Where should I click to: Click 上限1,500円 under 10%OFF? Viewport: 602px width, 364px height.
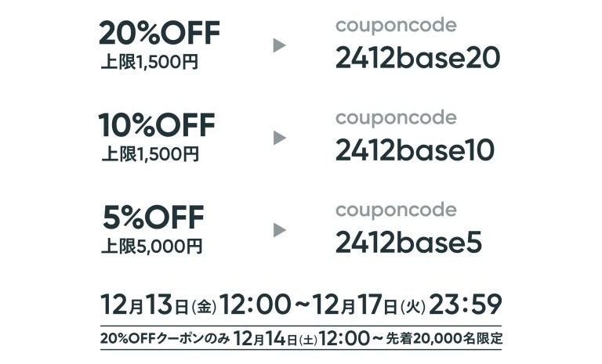click(150, 154)
